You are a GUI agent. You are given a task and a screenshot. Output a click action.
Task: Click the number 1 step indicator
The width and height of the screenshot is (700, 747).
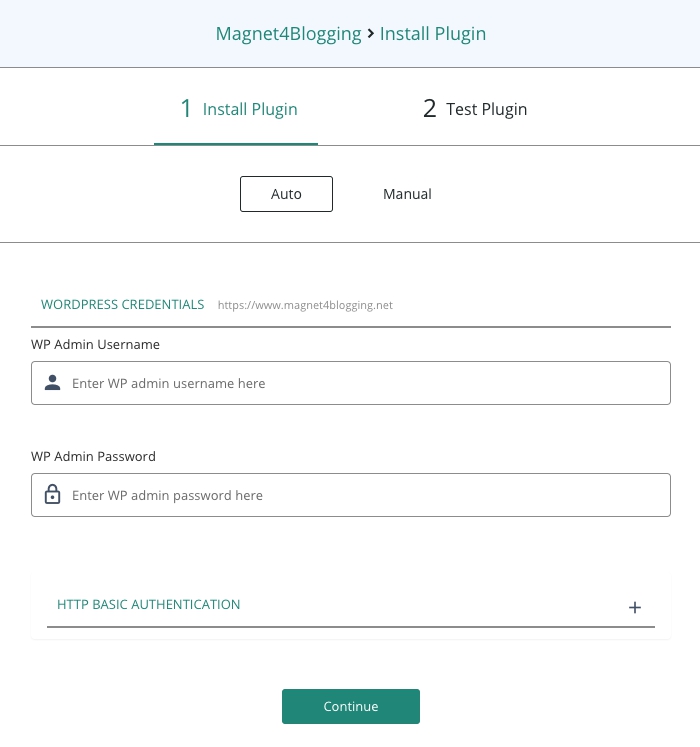186,109
